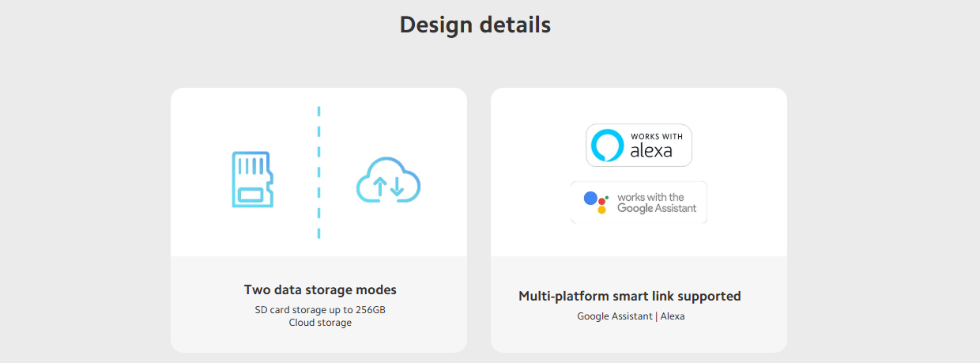Click the Two data storage modes title

(320, 289)
